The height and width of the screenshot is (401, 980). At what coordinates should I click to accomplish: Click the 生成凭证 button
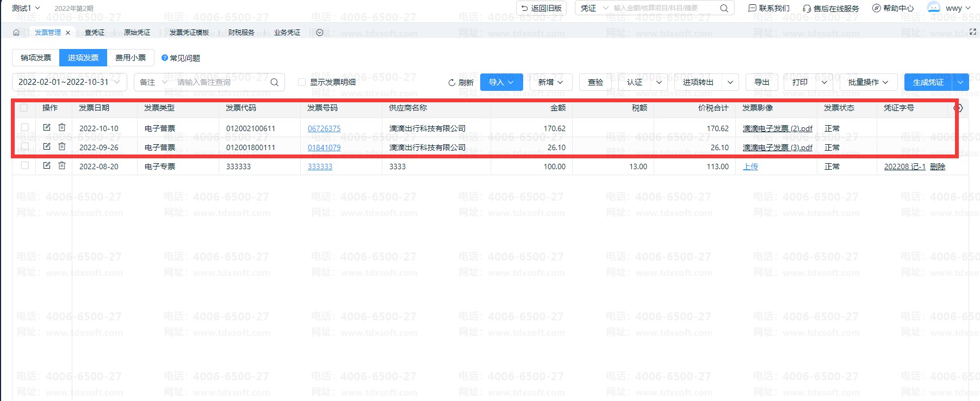tap(928, 82)
